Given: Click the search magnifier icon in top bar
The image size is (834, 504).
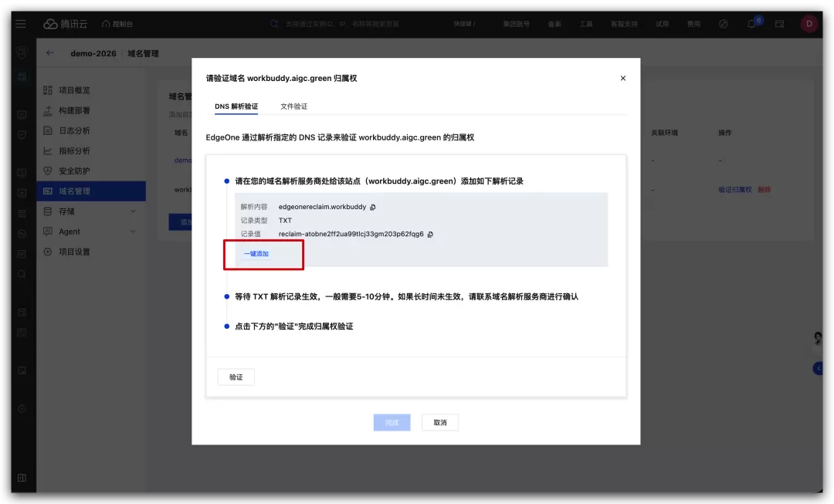Looking at the screenshot, I should (274, 24).
